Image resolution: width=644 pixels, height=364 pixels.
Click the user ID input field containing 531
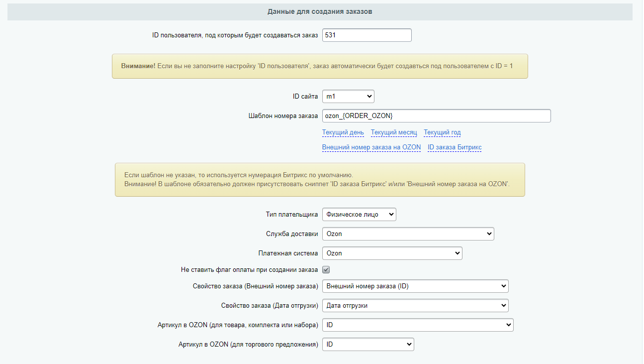tap(367, 35)
